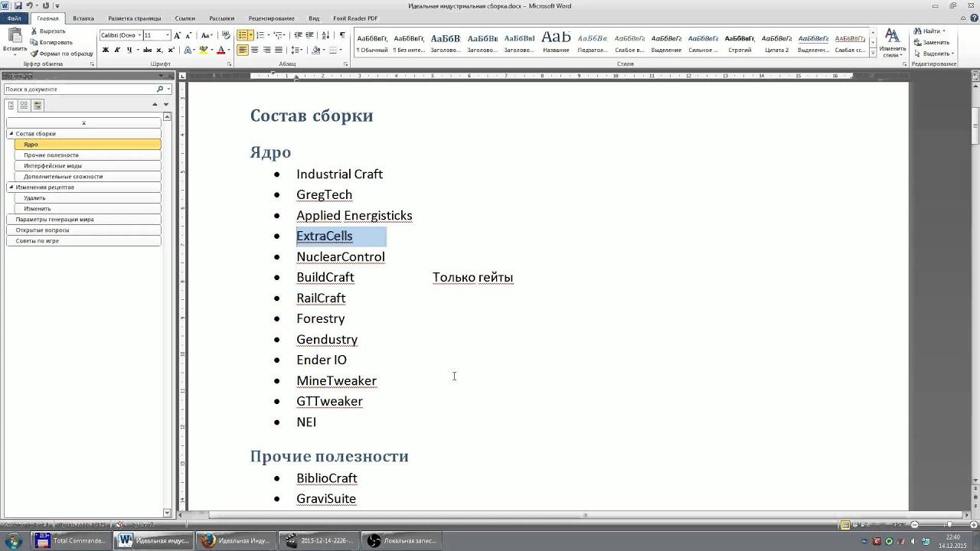Screen dimensions: 980x551
Task: Switch navigation pane to page thumbnails view
Action: [24, 105]
